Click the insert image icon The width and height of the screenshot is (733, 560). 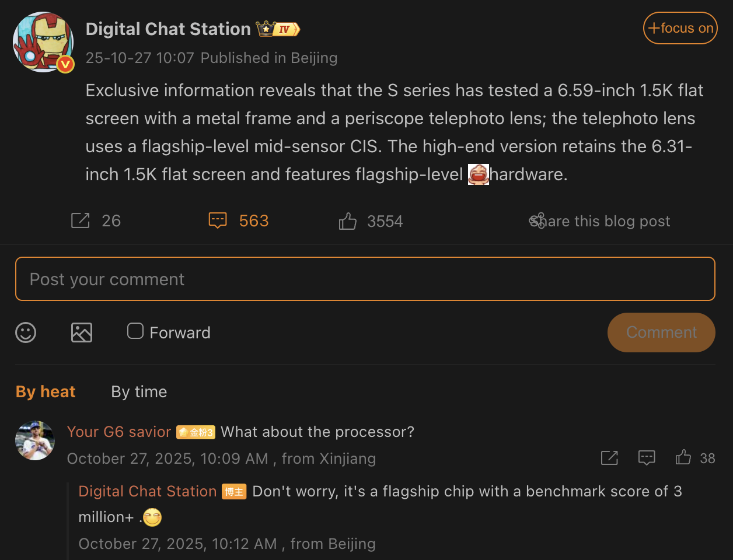point(82,332)
